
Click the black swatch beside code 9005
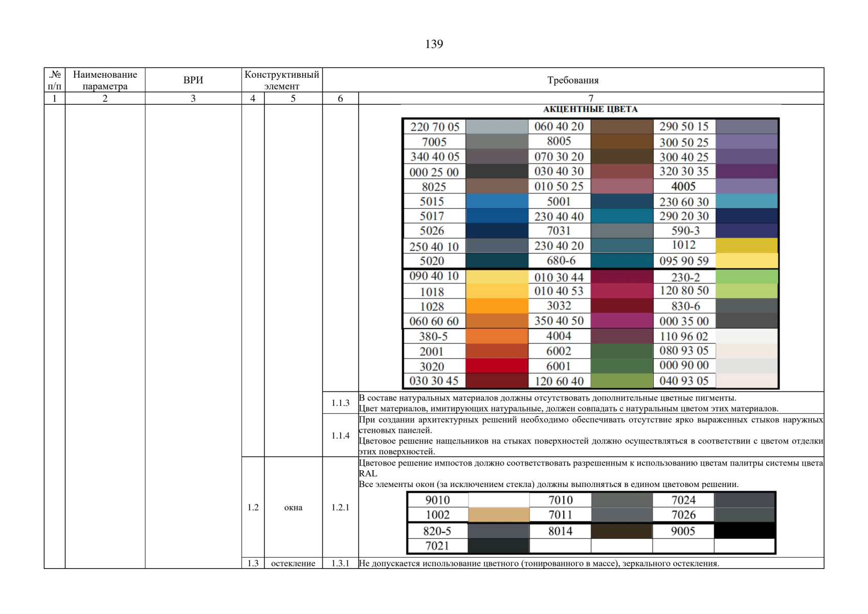tap(744, 531)
